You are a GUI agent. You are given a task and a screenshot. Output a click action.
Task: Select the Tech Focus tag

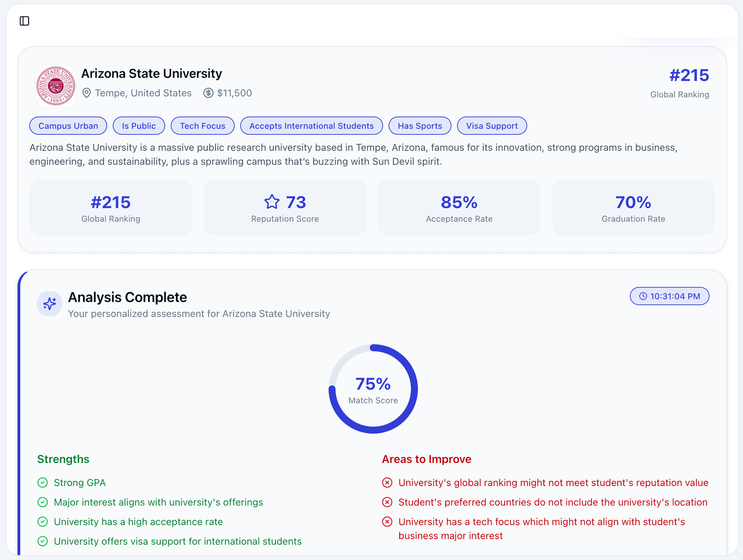click(x=203, y=126)
